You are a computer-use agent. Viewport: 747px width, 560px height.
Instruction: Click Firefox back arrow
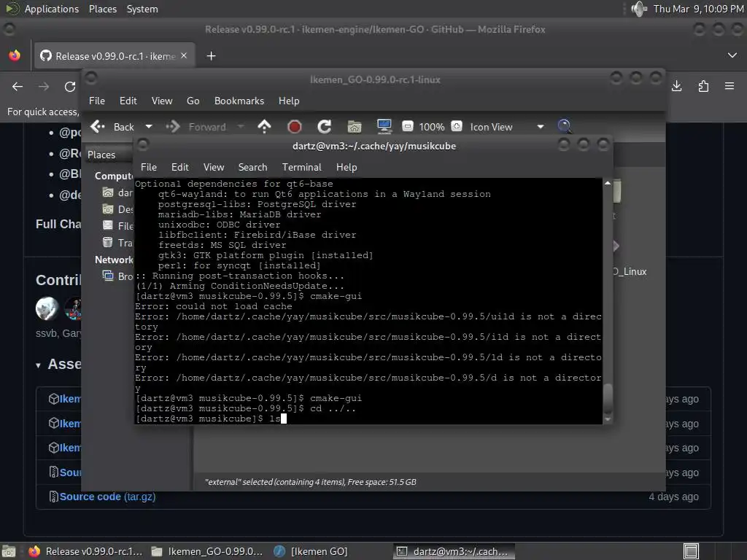pos(18,86)
